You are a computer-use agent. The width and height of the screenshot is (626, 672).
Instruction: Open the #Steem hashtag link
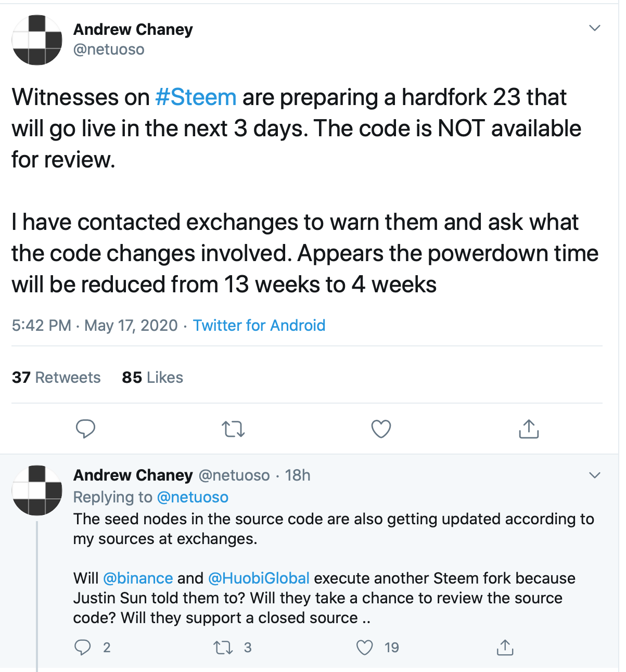click(x=196, y=97)
